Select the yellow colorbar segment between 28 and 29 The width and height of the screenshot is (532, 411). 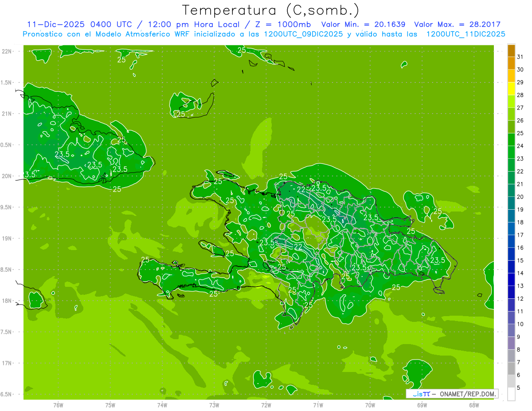[511, 89]
